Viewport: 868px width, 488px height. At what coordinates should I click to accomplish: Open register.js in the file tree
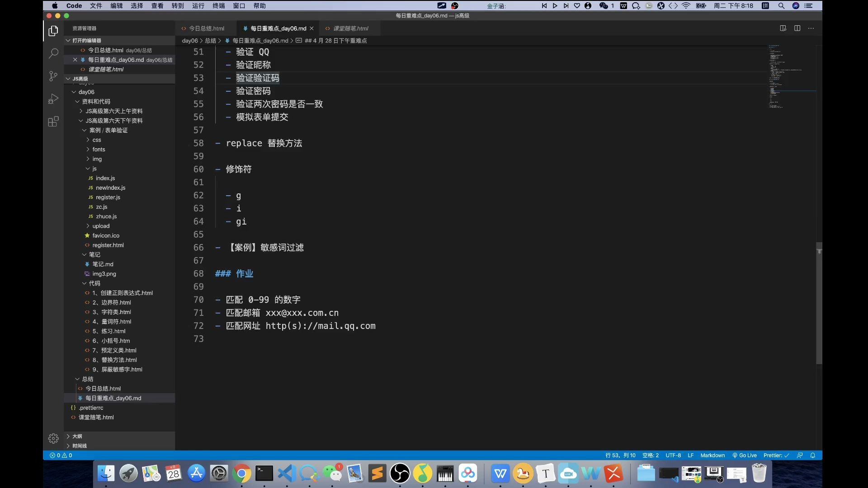coord(108,197)
